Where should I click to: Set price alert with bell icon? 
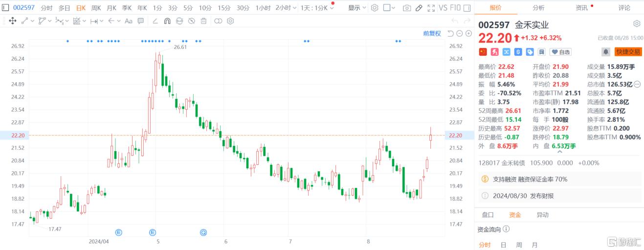coord(606,52)
